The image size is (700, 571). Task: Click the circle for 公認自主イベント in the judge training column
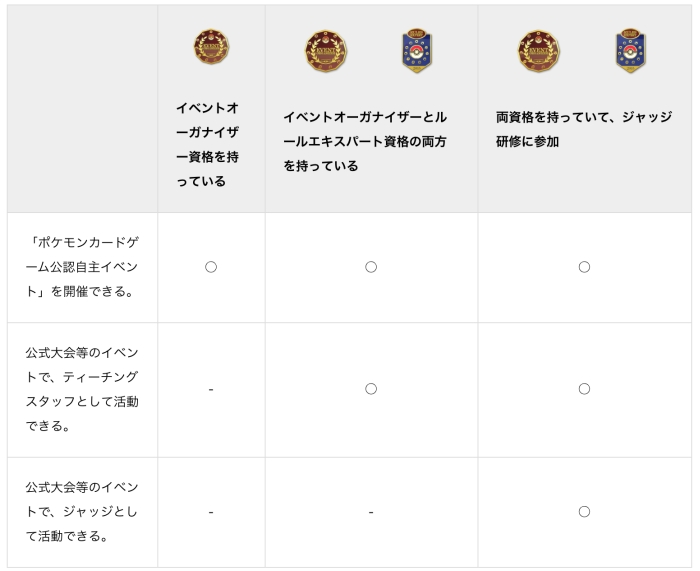click(x=584, y=267)
